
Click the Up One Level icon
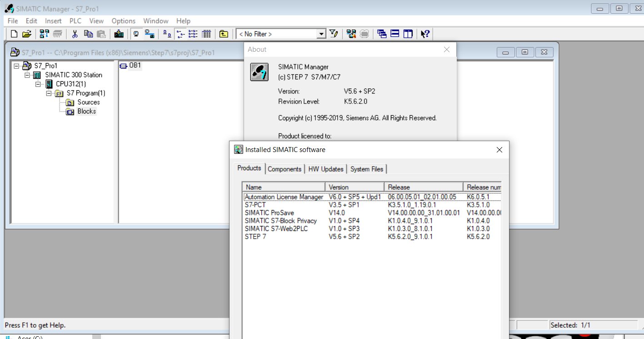click(x=224, y=34)
